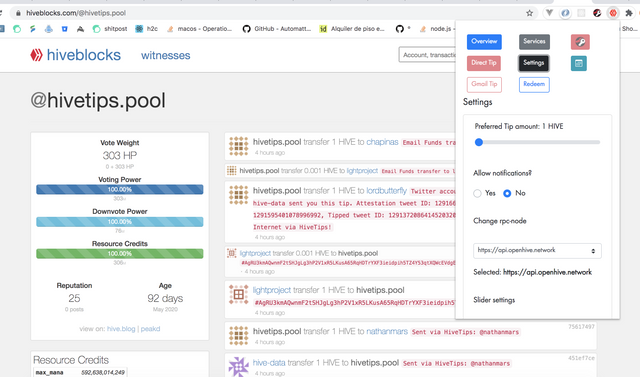
Task: Switch to the Overview tab
Action: [x=484, y=42]
